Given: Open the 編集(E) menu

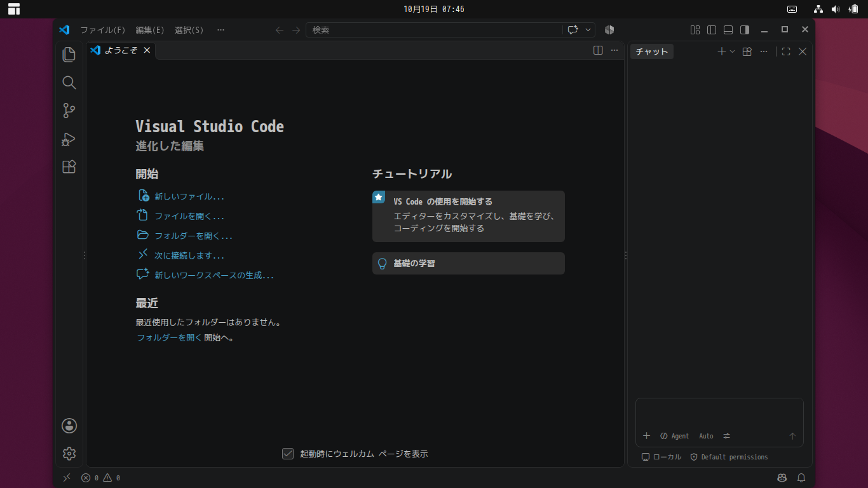Looking at the screenshot, I should (150, 30).
